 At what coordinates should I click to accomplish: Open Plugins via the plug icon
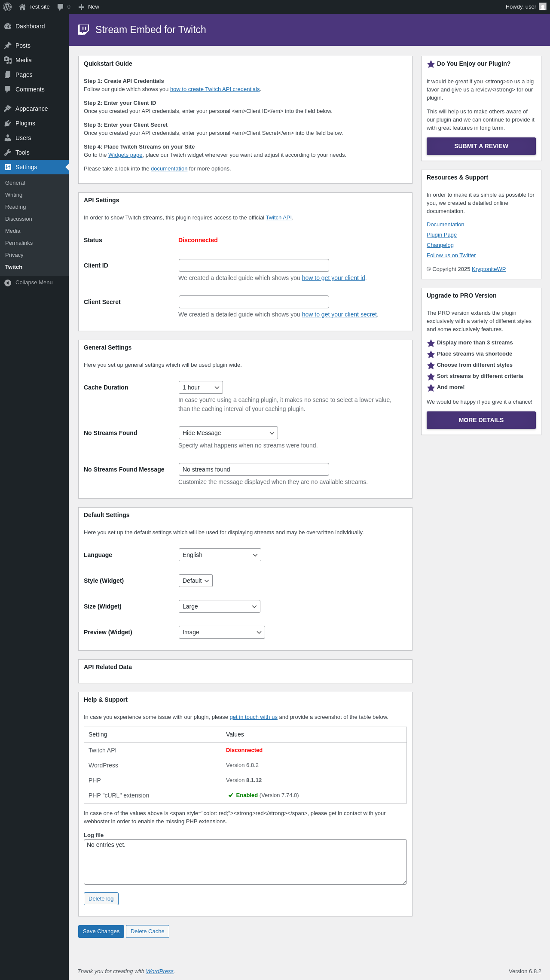click(8, 123)
